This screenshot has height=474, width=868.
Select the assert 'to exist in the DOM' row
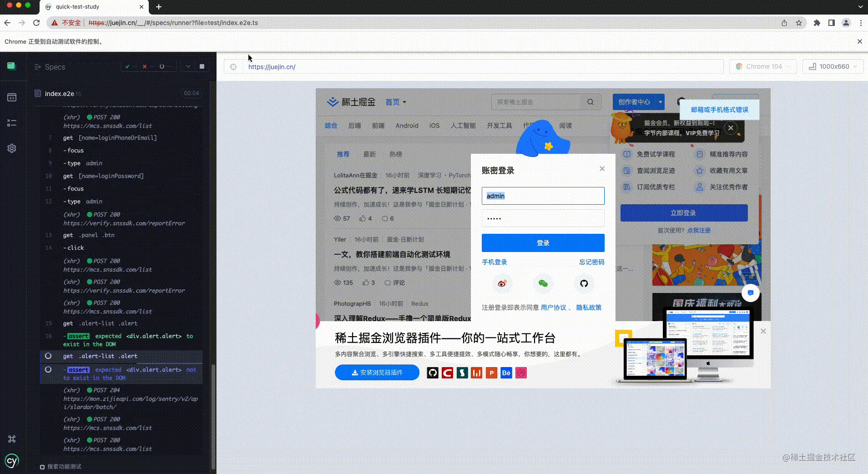click(121, 340)
